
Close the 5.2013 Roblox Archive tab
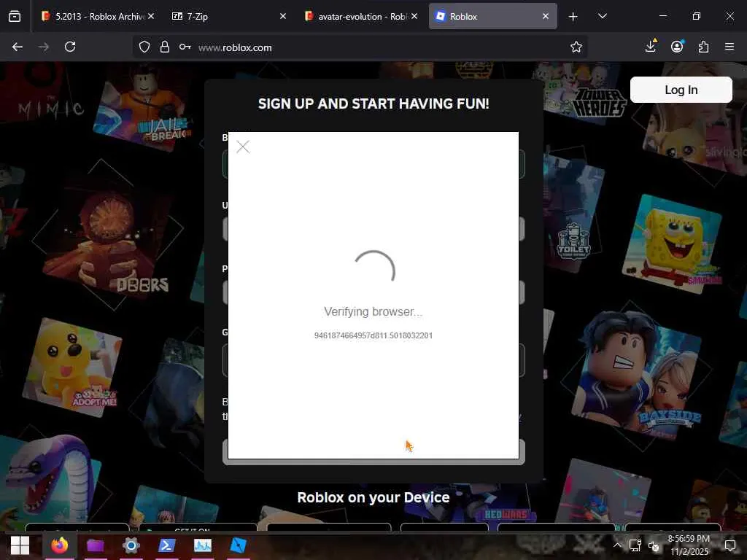(151, 16)
